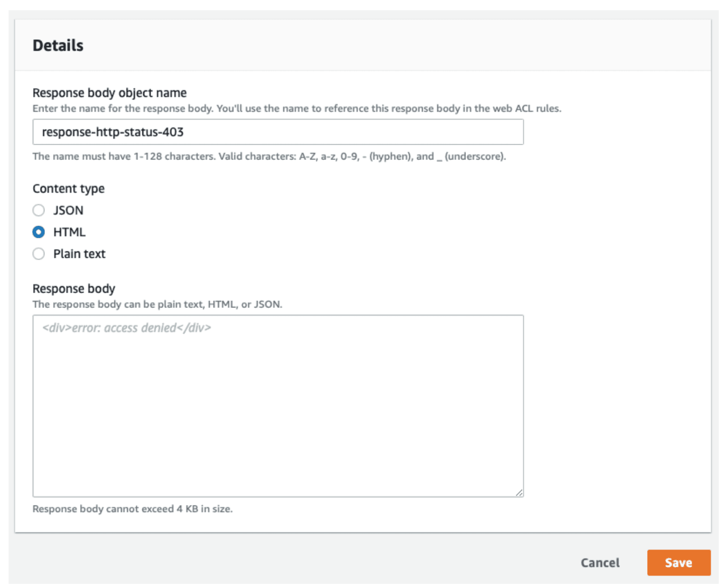Image resolution: width=719 pixels, height=588 pixels.
Task: Click the "Response body" field label
Action: click(74, 288)
